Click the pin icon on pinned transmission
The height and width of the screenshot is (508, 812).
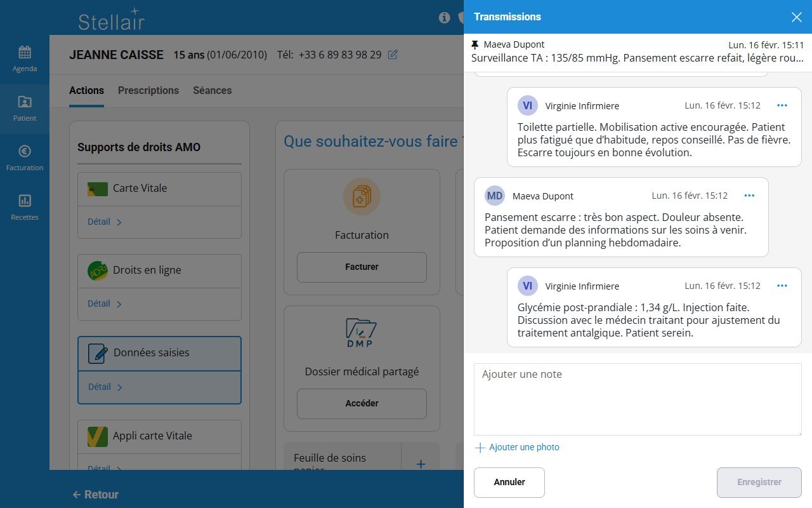click(x=475, y=44)
